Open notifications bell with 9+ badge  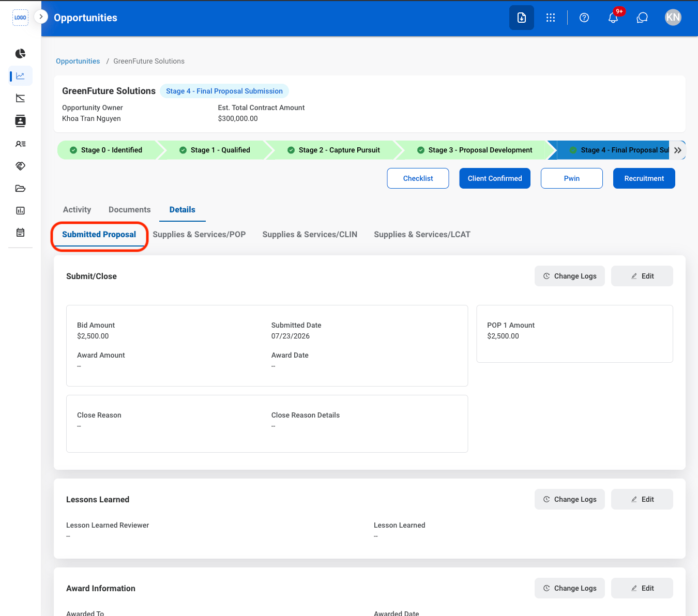click(x=614, y=17)
